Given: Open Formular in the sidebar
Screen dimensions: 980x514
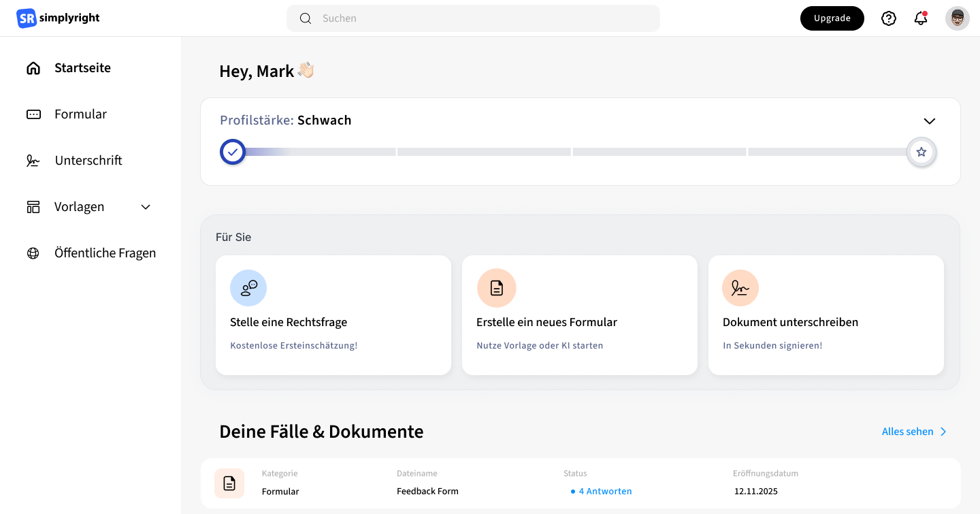Looking at the screenshot, I should coord(80,114).
